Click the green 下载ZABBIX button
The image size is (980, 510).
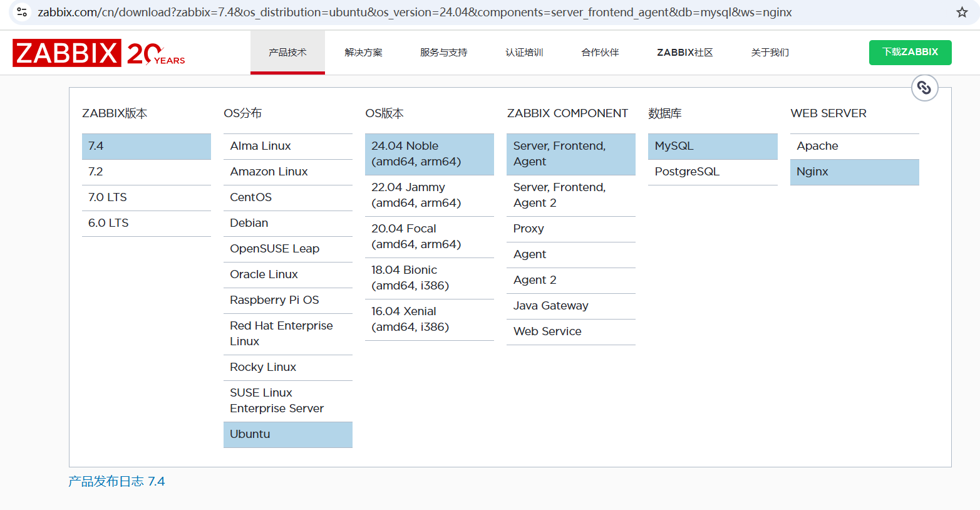[910, 53]
